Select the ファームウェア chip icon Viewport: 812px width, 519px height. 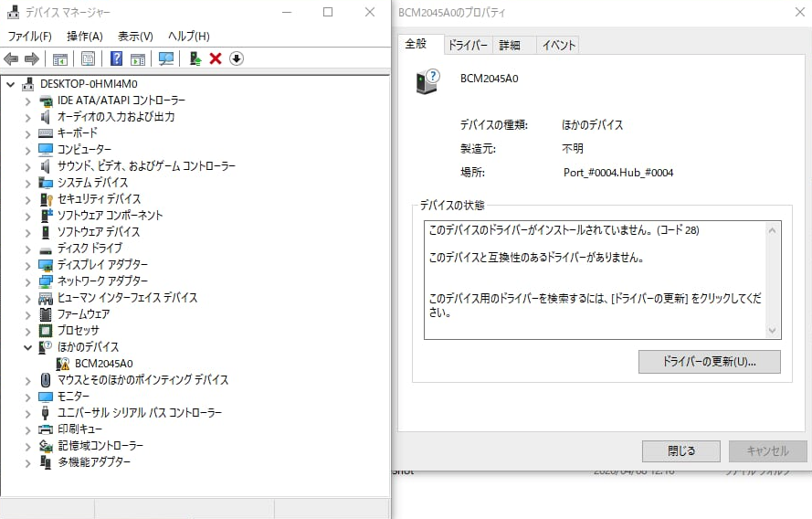(x=46, y=314)
